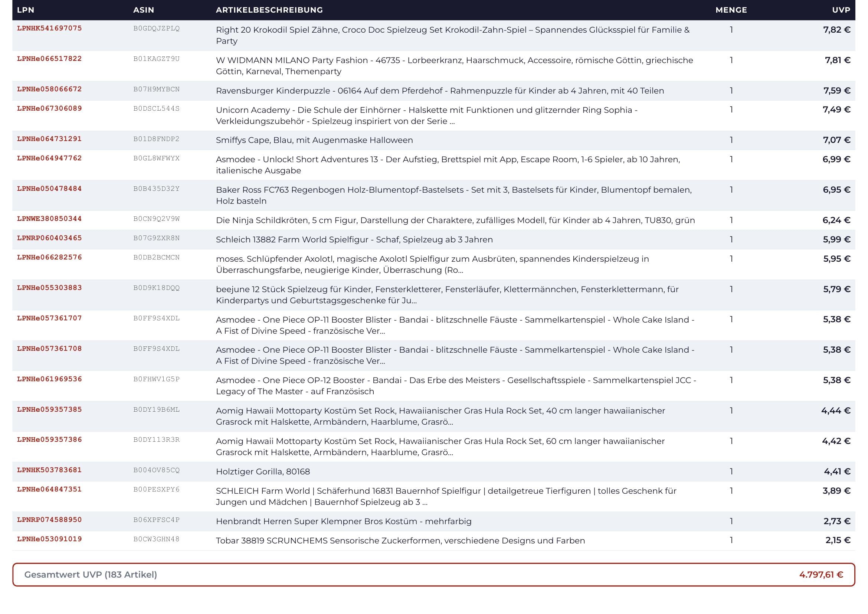Select LPN code LPNHe059357385
This screenshot has height=614, width=868.
pyautogui.click(x=49, y=409)
